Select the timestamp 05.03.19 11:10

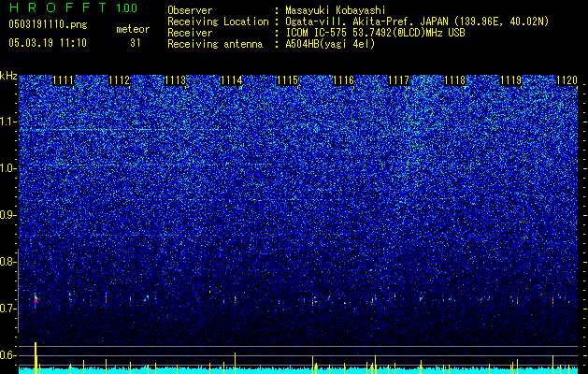tap(48, 43)
